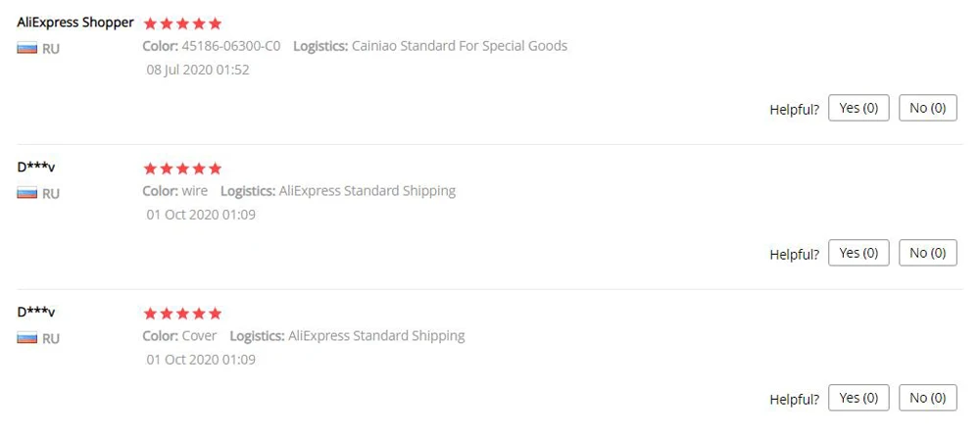The width and height of the screenshot is (980, 440).
Task: Click No (0) on AliExpress Shopper's review
Action: coord(927,108)
